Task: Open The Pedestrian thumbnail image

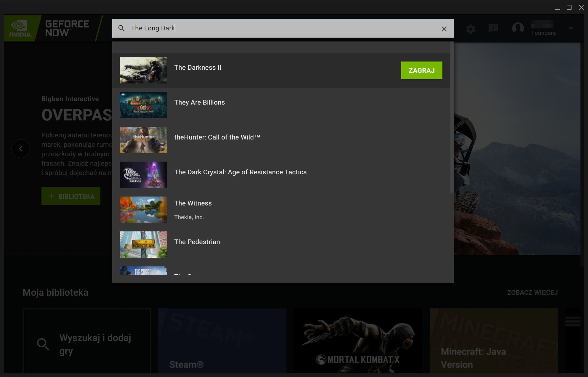Action: [x=143, y=244]
